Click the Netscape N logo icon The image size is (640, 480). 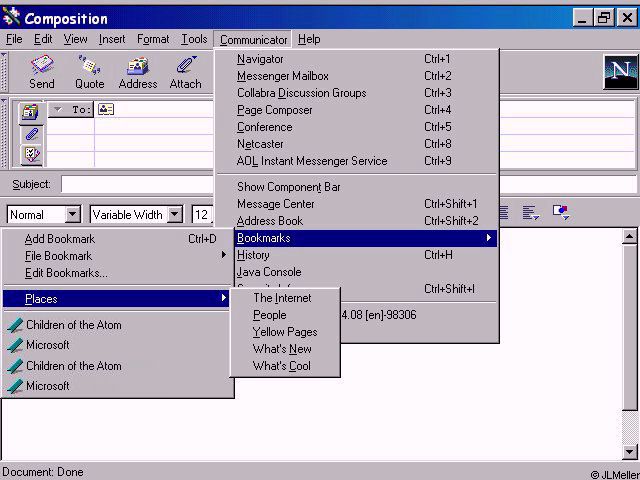(x=620, y=72)
